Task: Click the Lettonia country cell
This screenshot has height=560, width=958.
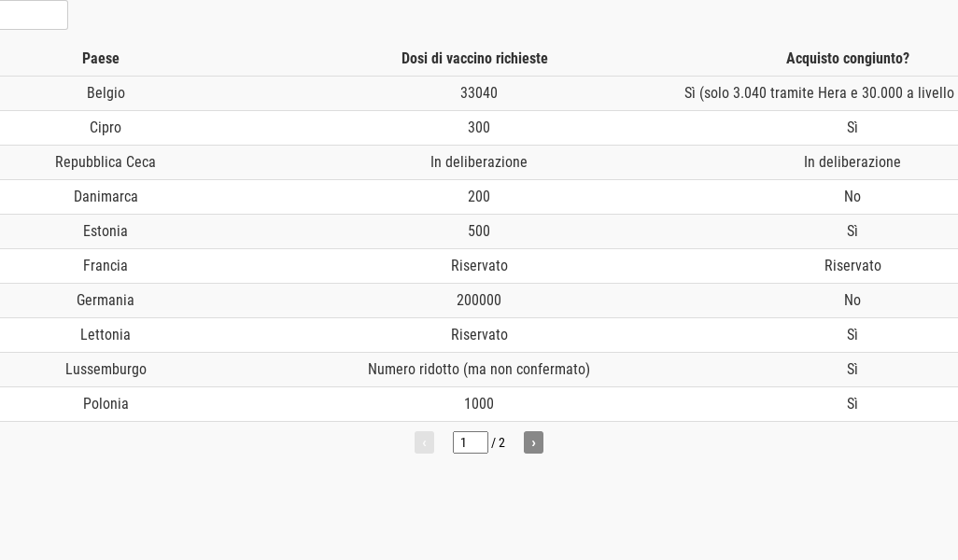Action: (x=106, y=335)
